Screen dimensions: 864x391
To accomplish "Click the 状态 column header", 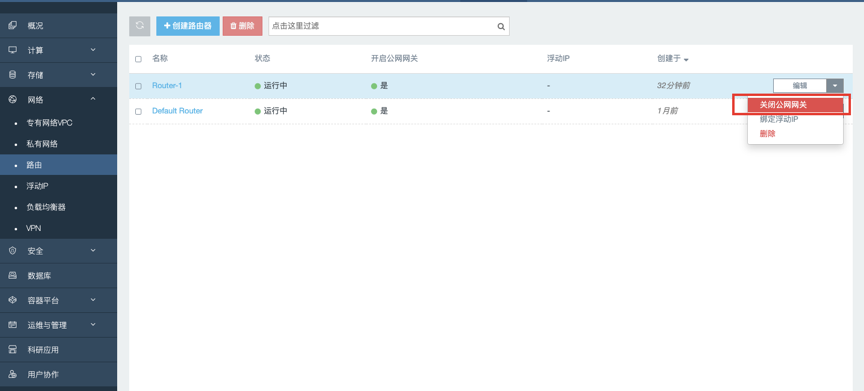I will (x=262, y=58).
